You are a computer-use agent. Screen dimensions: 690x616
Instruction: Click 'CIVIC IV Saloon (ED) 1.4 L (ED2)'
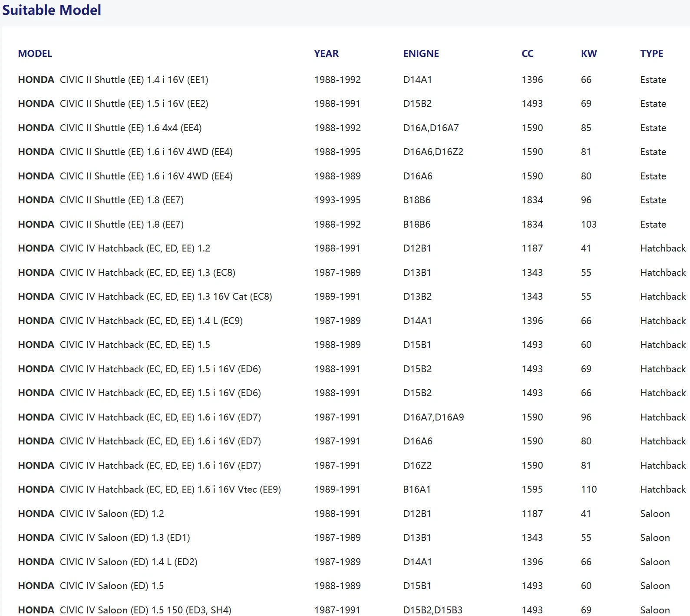click(x=129, y=562)
